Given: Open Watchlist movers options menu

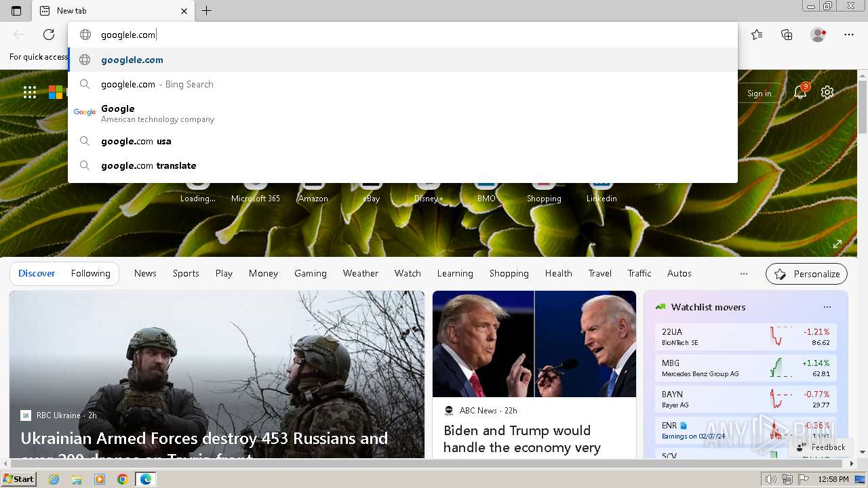Looking at the screenshot, I should (x=827, y=307).
